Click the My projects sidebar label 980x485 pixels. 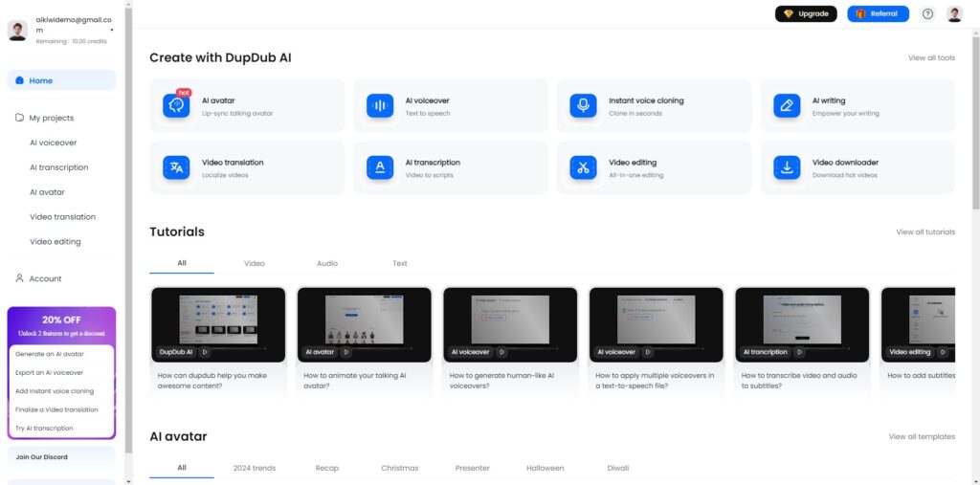[52, 118]
